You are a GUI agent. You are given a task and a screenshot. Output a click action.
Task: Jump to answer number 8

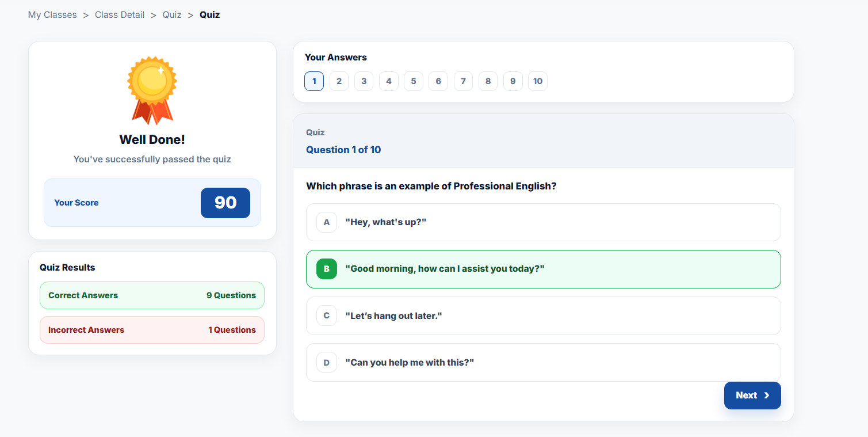488,81
